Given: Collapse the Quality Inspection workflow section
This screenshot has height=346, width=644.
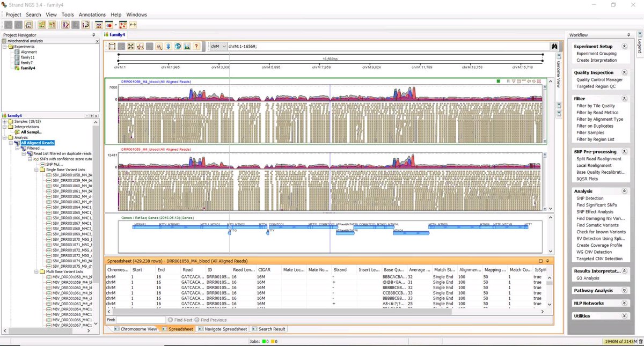Looking at the screenshot, I should [x=625, y=72].
